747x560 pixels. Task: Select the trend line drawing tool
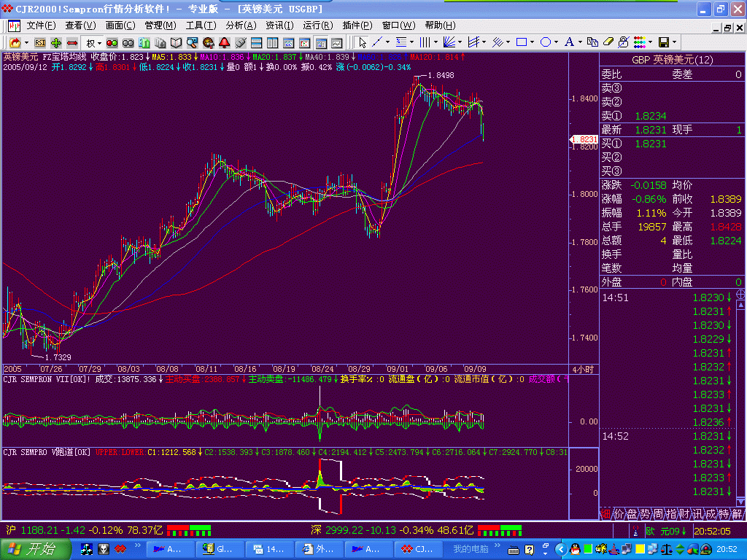click(x=377, y=42)
